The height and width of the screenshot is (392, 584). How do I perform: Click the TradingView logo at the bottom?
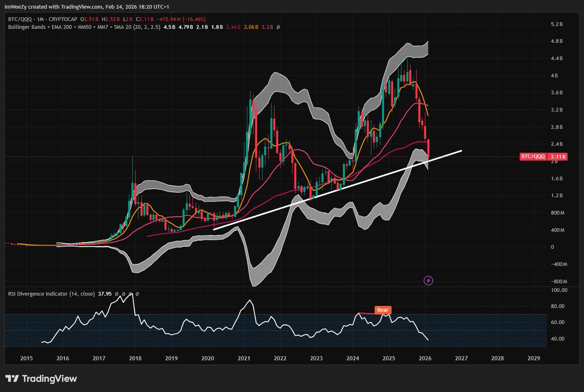coord(41,379)
